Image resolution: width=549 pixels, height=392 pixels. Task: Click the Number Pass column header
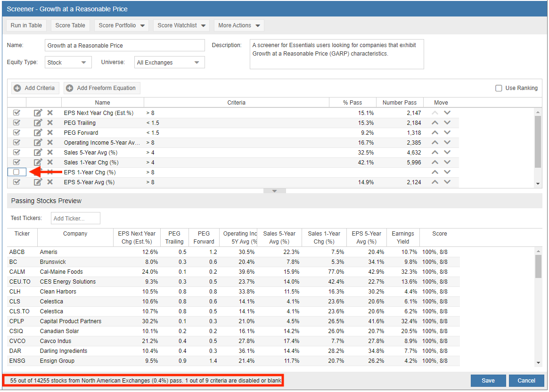pos(400,103)
